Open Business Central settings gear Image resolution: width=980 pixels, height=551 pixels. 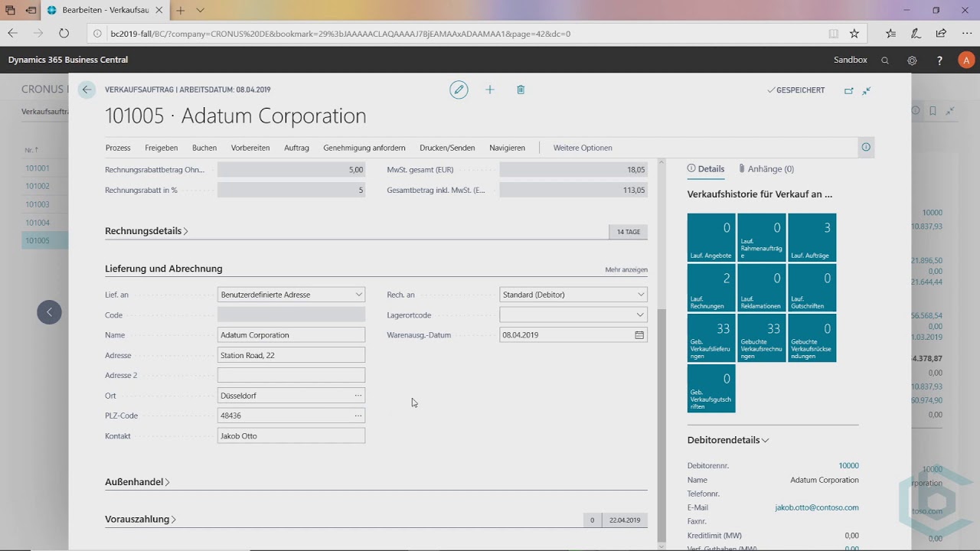click(912, 60)
